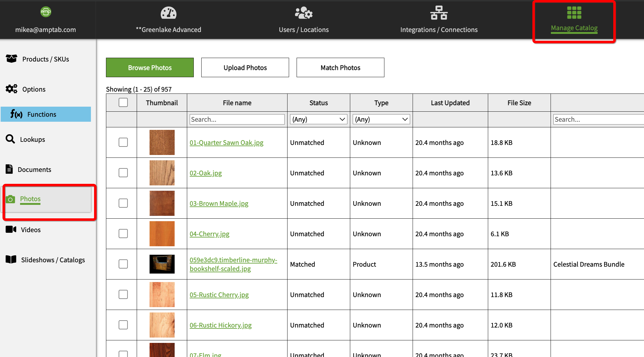Viewport: 644px width, 357px height.
Task: Toggle the select-all header checkbox
Action: [123, 103]
